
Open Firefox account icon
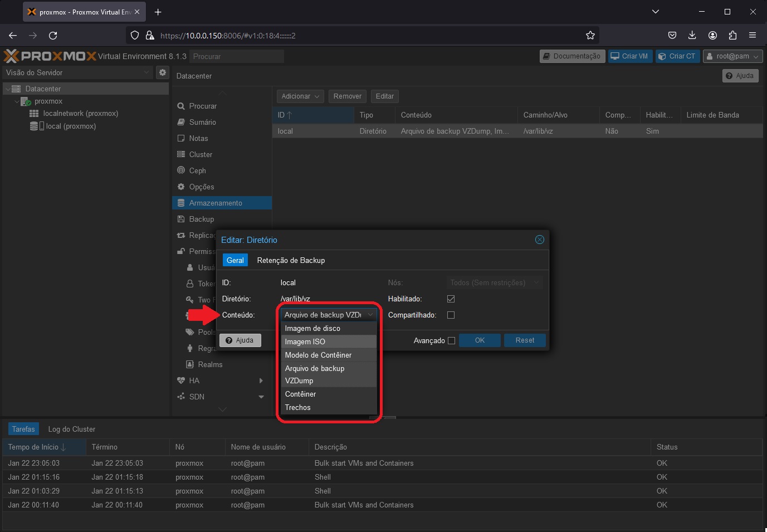point(712,35)
